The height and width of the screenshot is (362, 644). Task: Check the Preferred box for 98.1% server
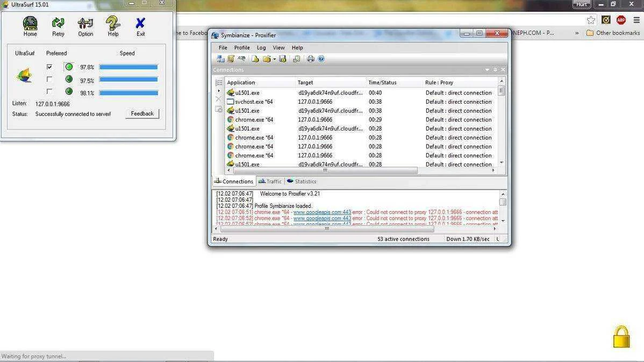click(x=49, y=91)
